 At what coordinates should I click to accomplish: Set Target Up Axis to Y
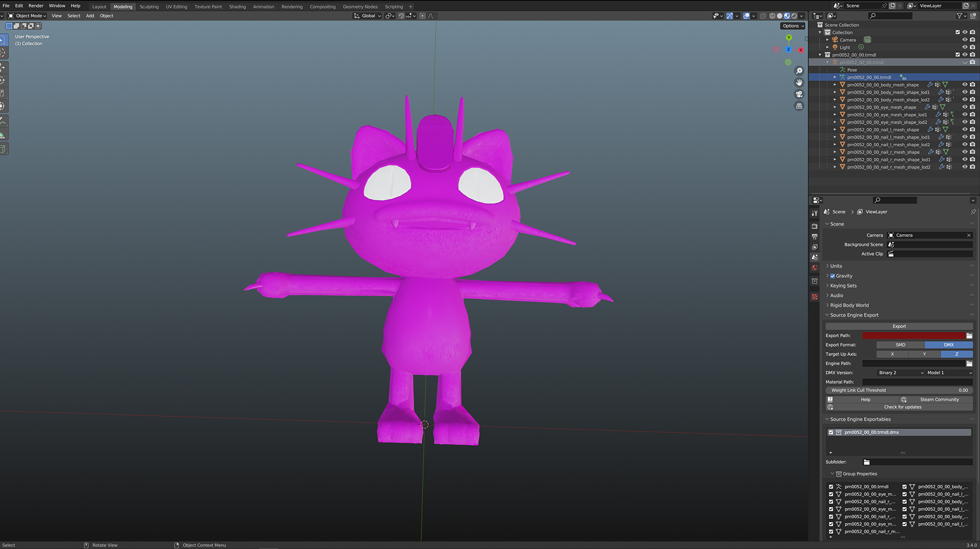click(924, 354)
